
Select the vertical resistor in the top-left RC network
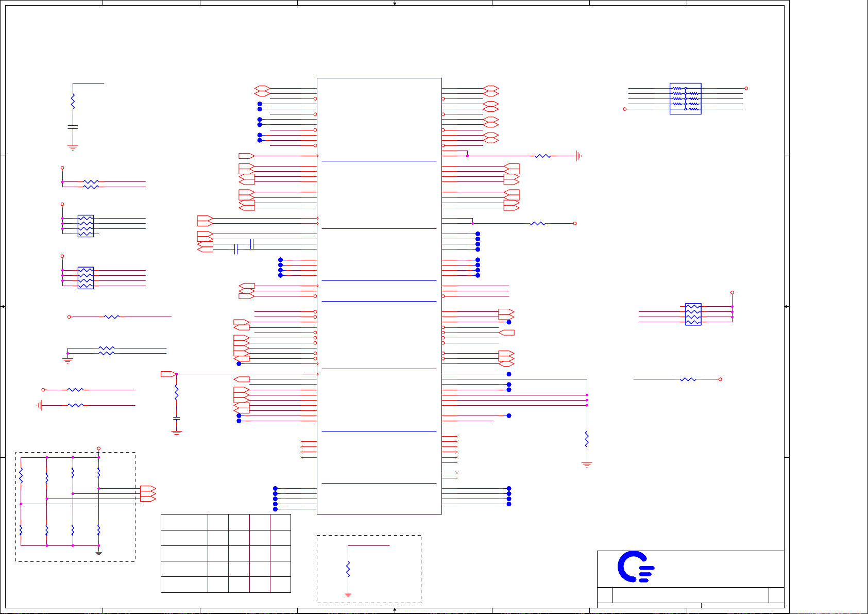pyautogui.click(x=73, y=101)
